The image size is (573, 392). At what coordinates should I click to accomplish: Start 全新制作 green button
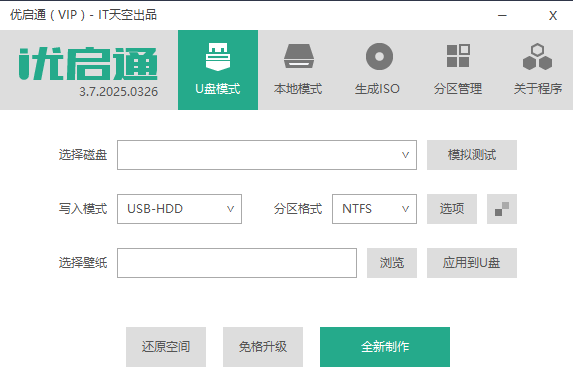click(385, 347)
